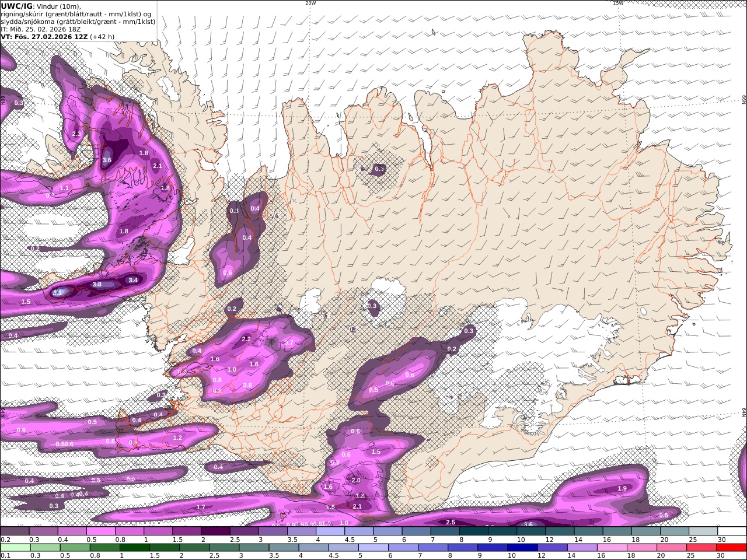Pick the snow legend swatch between 6 and 7
Image resolution: width=747 pixels, height=560 pixels.
click(x=417, y=531)
